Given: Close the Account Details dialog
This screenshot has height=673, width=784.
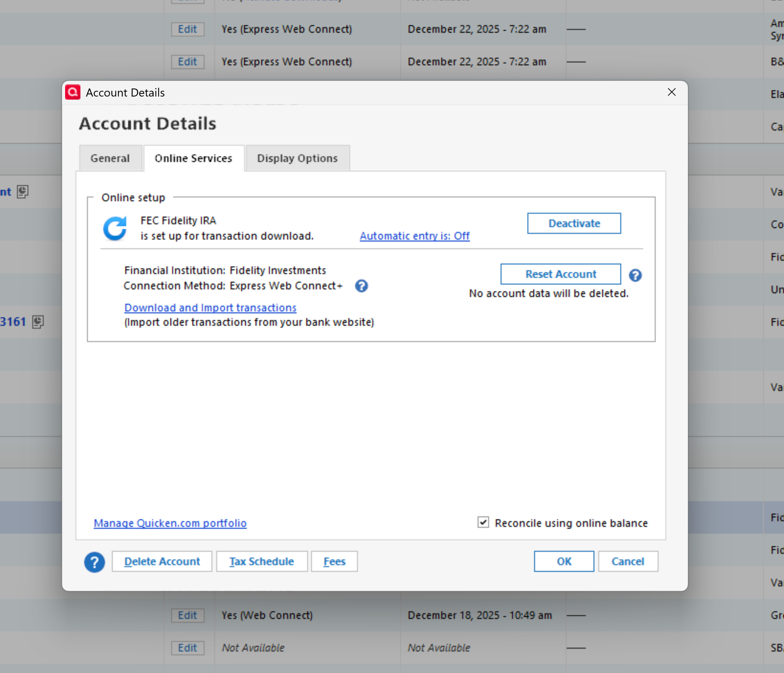Looking at the screenshot, I should [671, 92].
